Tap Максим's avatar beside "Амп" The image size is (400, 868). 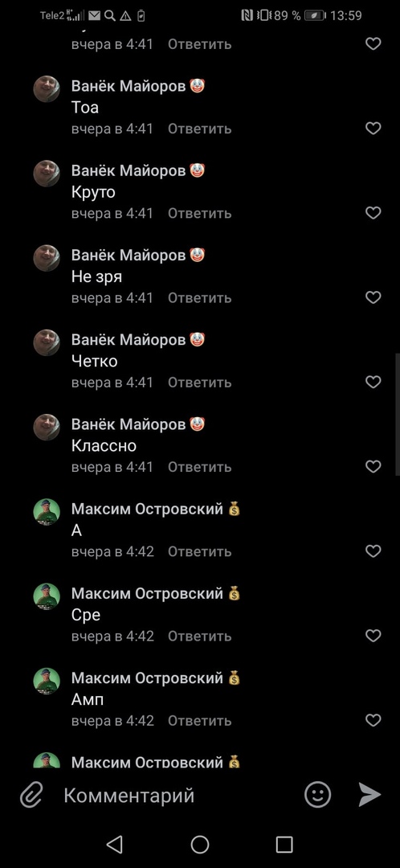coord(47,681)
